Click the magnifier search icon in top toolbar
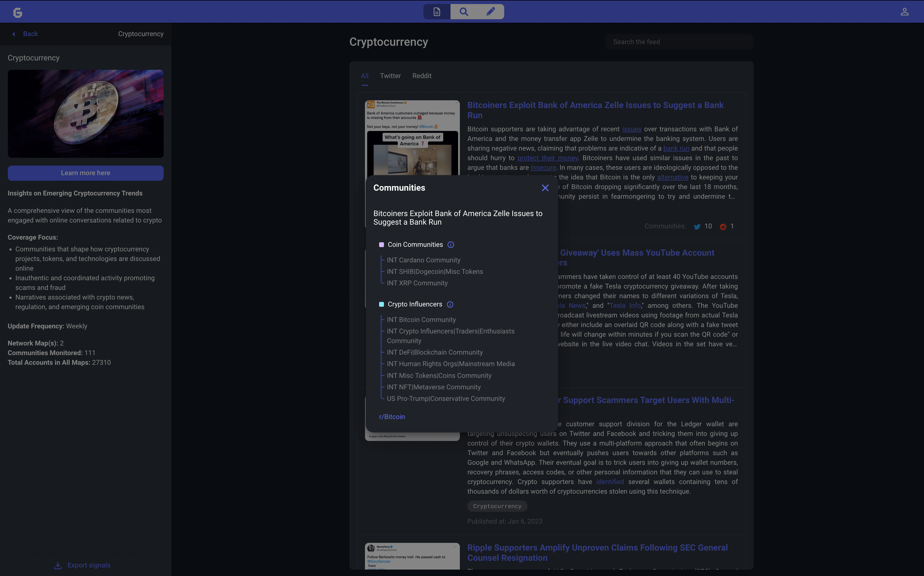The image size is (924, 576). (x=464, y=12)
